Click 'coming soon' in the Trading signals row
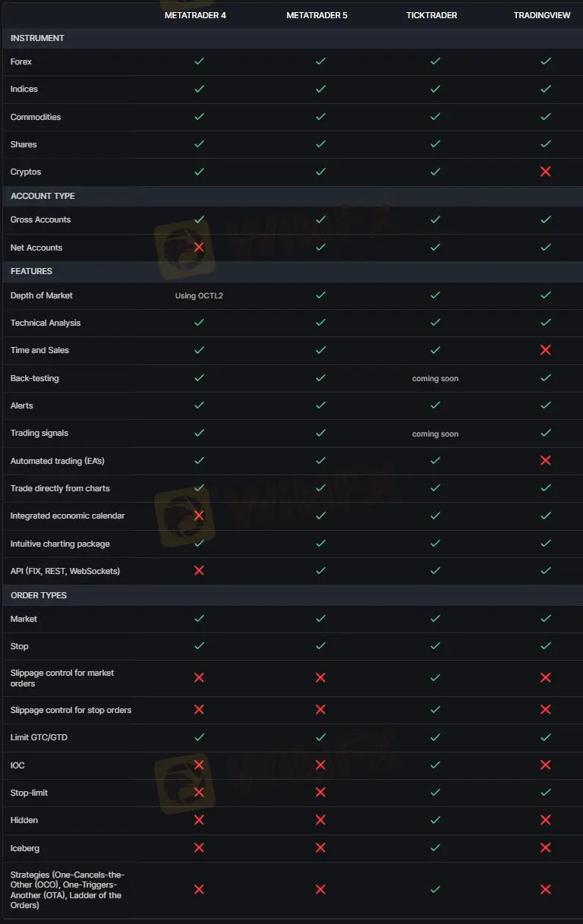 click(x=435, y=434)
